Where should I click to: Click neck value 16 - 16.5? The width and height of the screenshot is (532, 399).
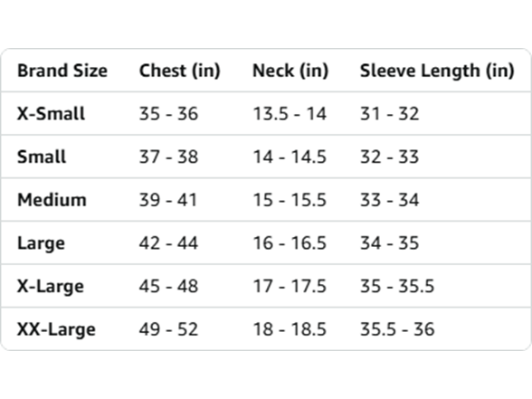pos(290,243)
